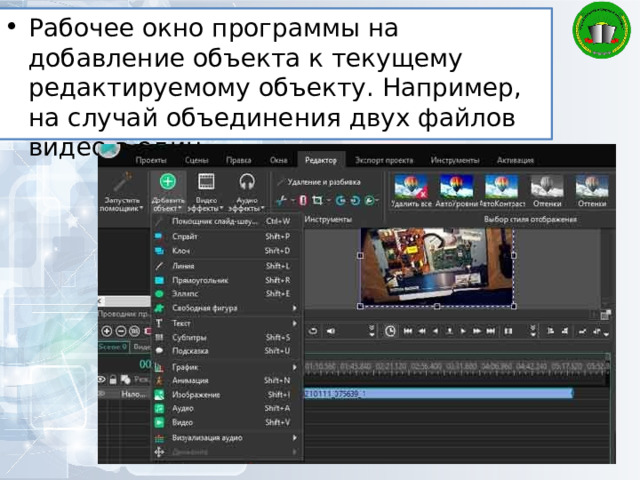Jump to the end of the timeline

coord(491,331)
